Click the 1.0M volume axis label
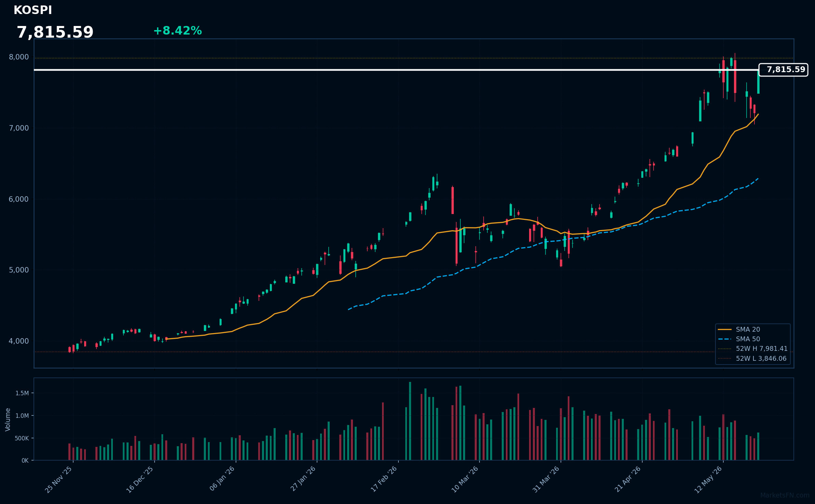The height and width of the screenshot is (504, 815). click(x=22, y=416)
